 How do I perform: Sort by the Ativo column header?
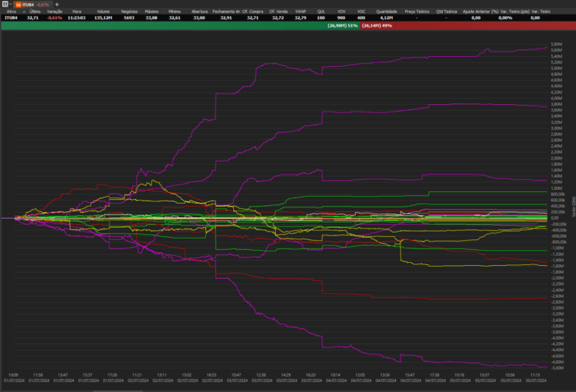(11, 11)
